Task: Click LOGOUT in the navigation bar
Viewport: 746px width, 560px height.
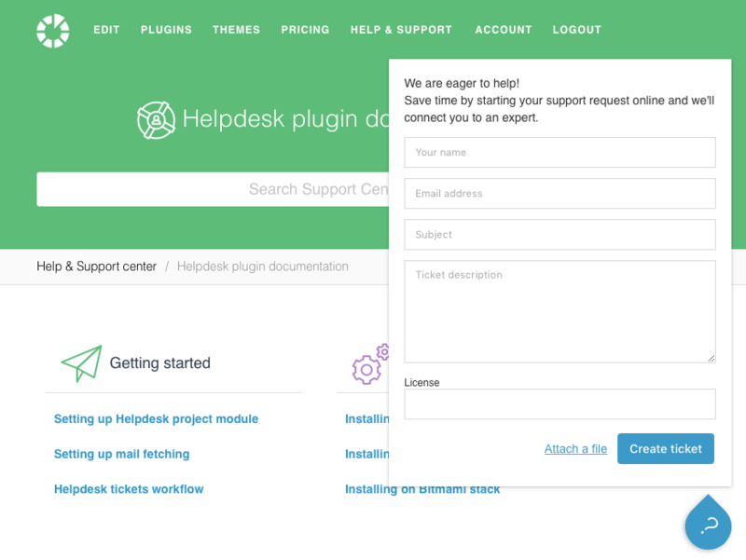Action: 576,29
